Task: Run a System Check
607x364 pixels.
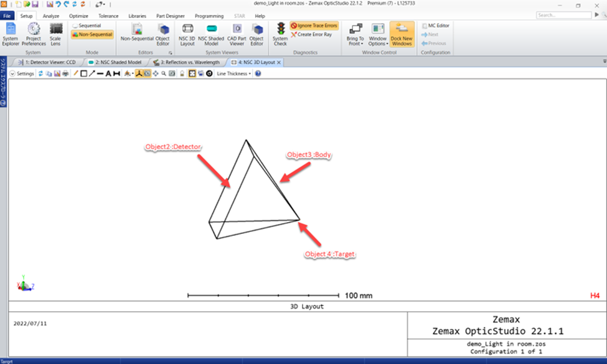Action: [x=280, y=32]
